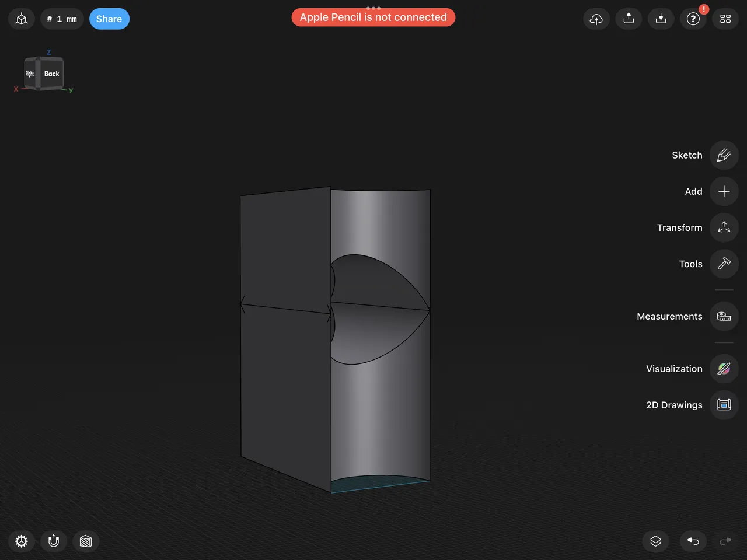Image resolution: width=747 pixels, height=560 pixels.
Task: Toggle the section view hatch icon
Action: pyautogui.click(x=86, y=541)
